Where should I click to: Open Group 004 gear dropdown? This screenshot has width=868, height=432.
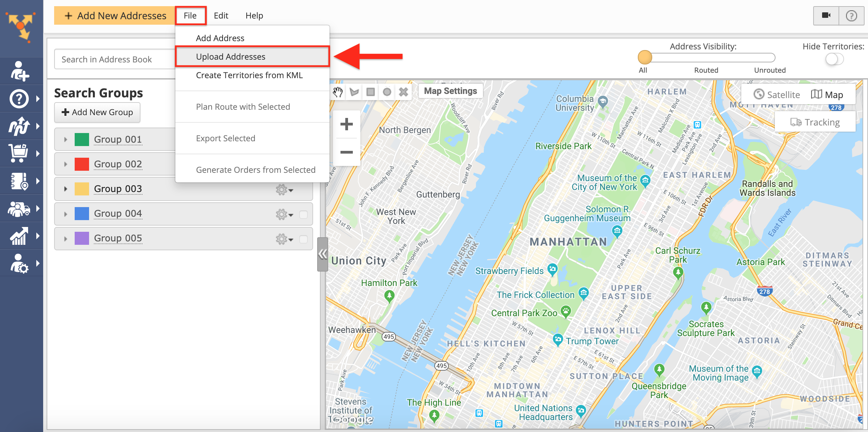coord(284,215)
